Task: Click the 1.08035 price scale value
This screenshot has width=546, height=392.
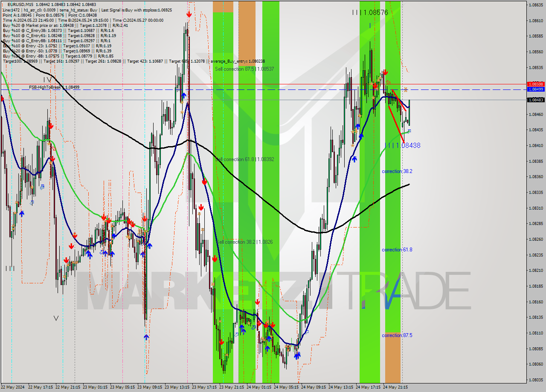Action: (x=536, y=380)
